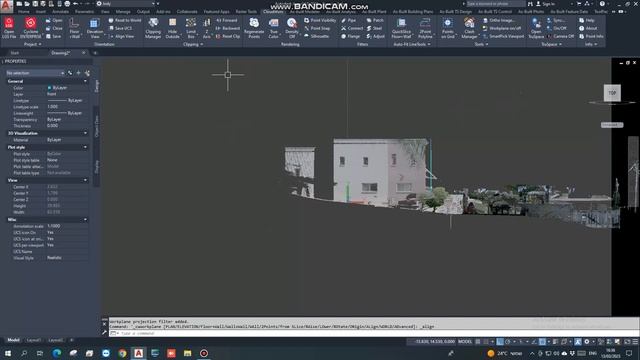Open the Clash Manager
This screenshot has width=640, height=360.
point(469,28)
